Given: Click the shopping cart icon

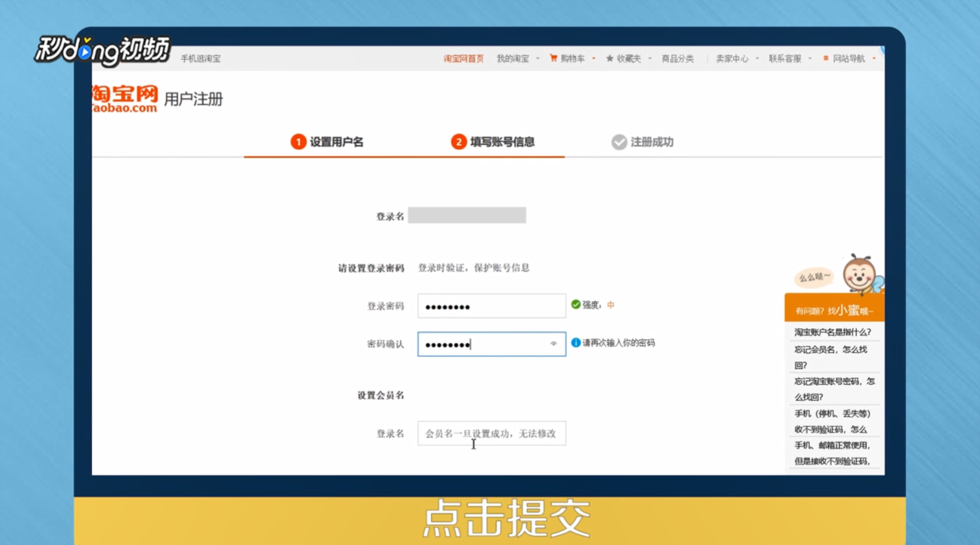Looking at the screenshot, I should (x=553, y=58).
